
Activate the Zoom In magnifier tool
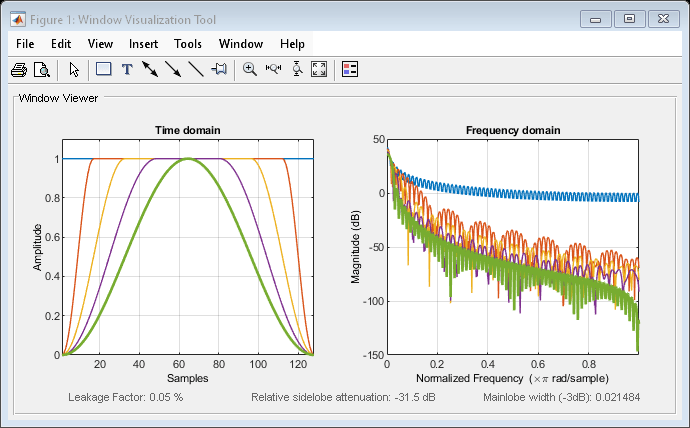click(250, 70)
